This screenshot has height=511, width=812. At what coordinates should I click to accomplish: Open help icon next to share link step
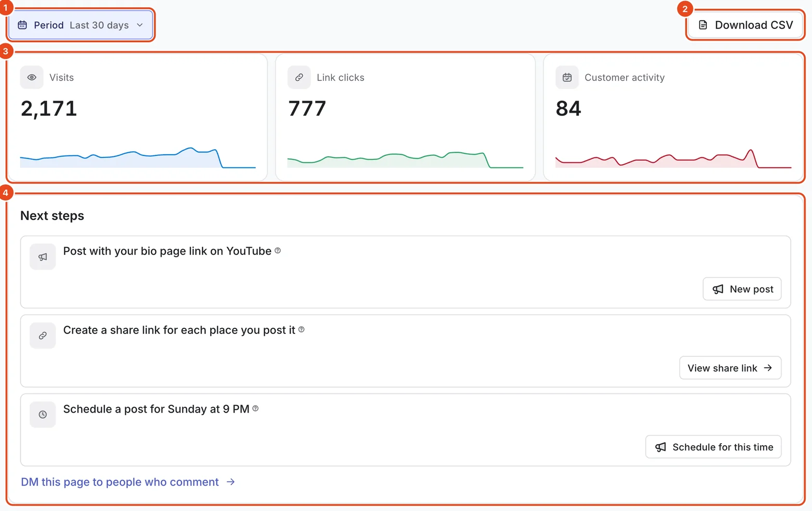click(x=301, y=329)
